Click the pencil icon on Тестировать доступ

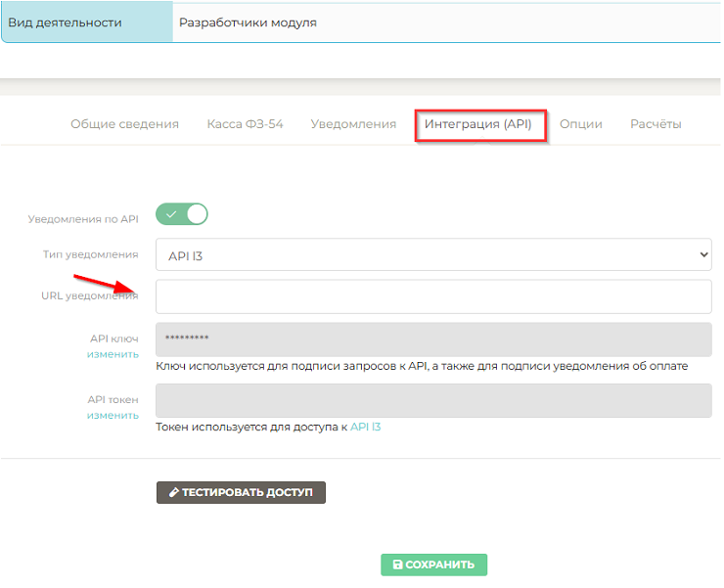pos(173,492)
